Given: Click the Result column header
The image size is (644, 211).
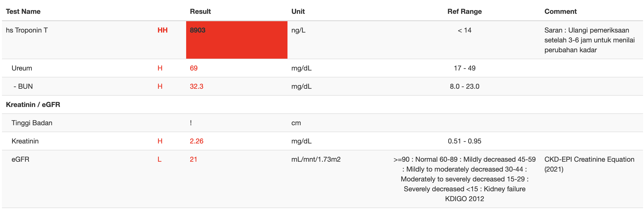Looking at the screenshot, I should 200,12.
